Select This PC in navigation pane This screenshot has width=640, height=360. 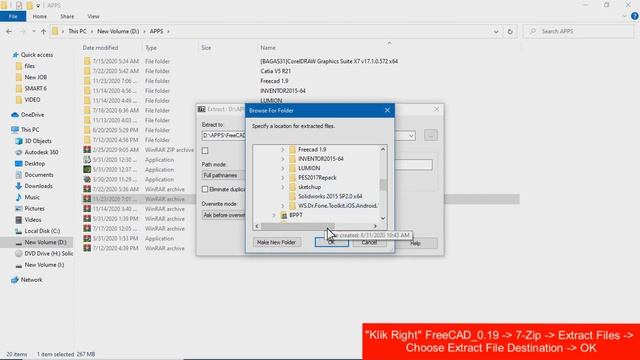30,130
